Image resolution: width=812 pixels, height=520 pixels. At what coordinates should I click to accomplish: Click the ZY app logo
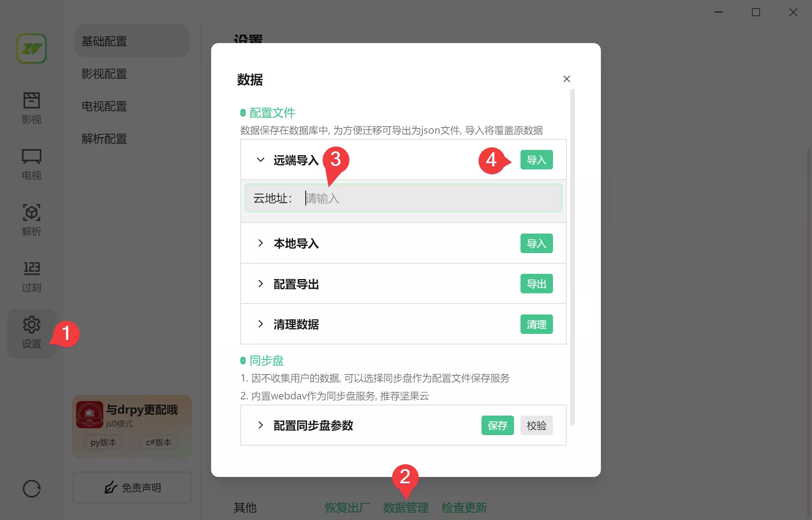(31, 48)
